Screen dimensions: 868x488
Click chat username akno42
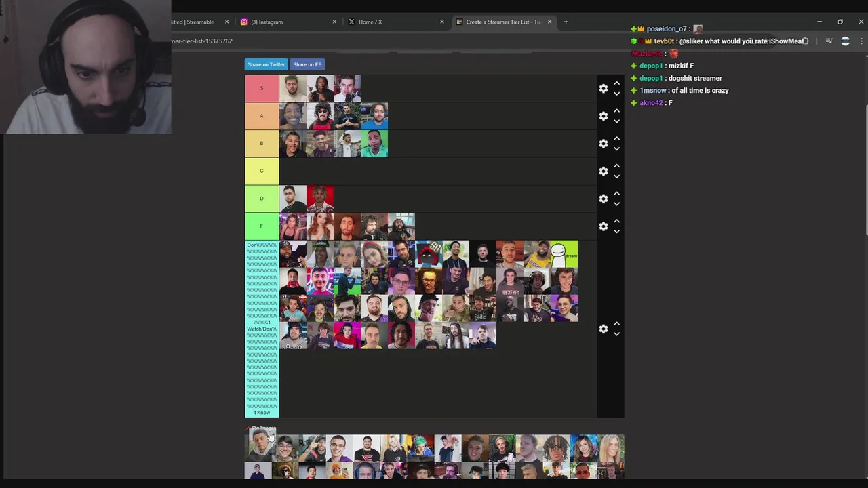pos(651,102)
